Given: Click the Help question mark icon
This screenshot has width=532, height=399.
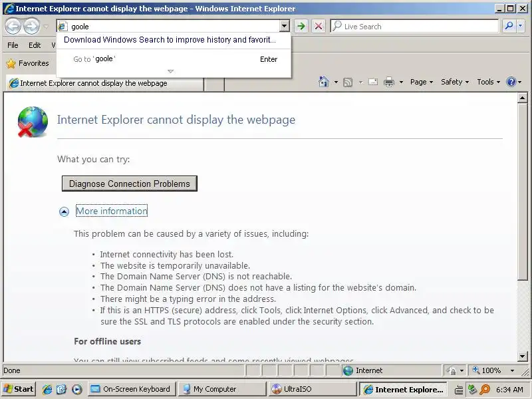Looking at the screenshot, I should click(511, 82).
